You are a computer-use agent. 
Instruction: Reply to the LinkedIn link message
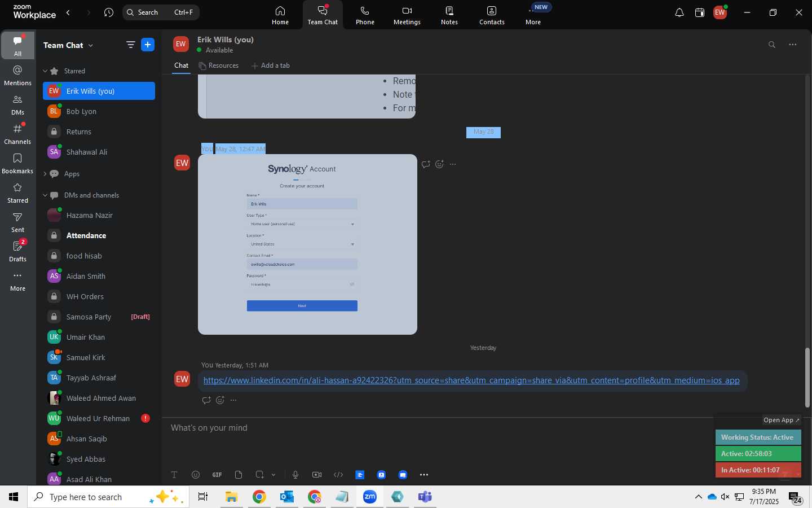[206, 400]
